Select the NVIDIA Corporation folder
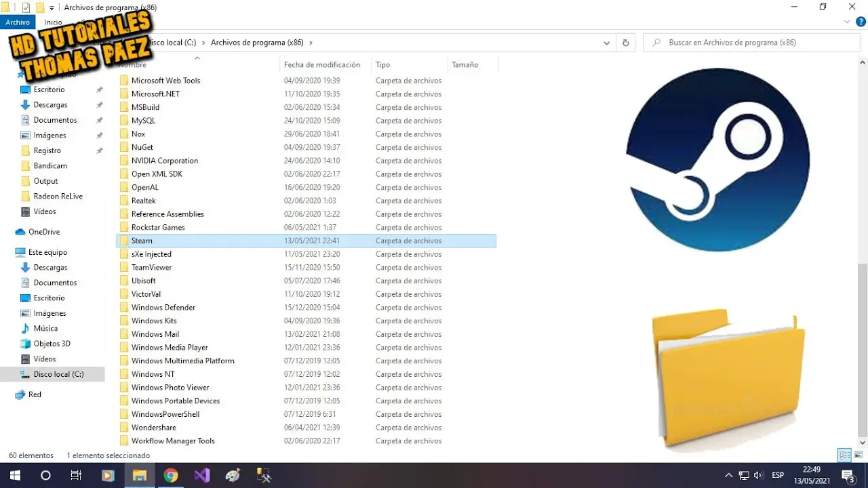 click(165, 161)
